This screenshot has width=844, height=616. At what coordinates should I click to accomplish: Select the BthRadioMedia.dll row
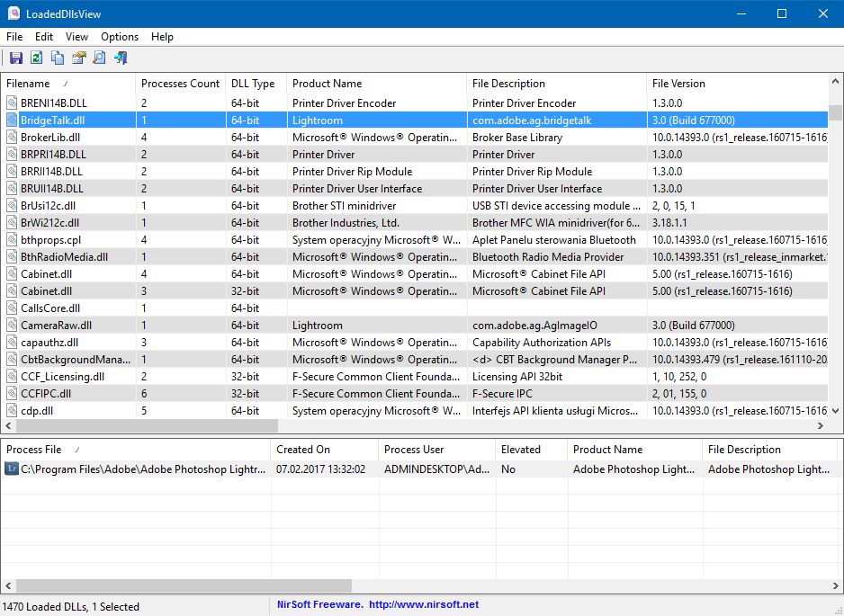pos(64,257)
